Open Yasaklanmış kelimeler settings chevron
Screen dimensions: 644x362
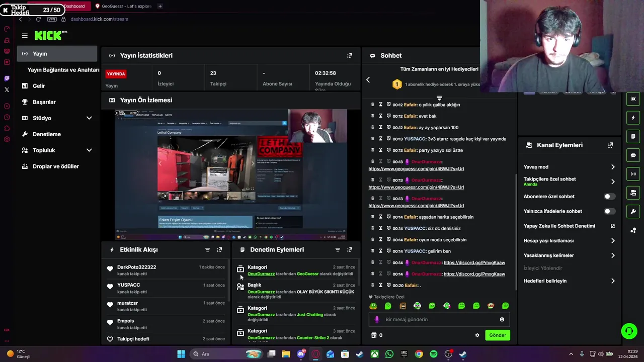[613, 255]
